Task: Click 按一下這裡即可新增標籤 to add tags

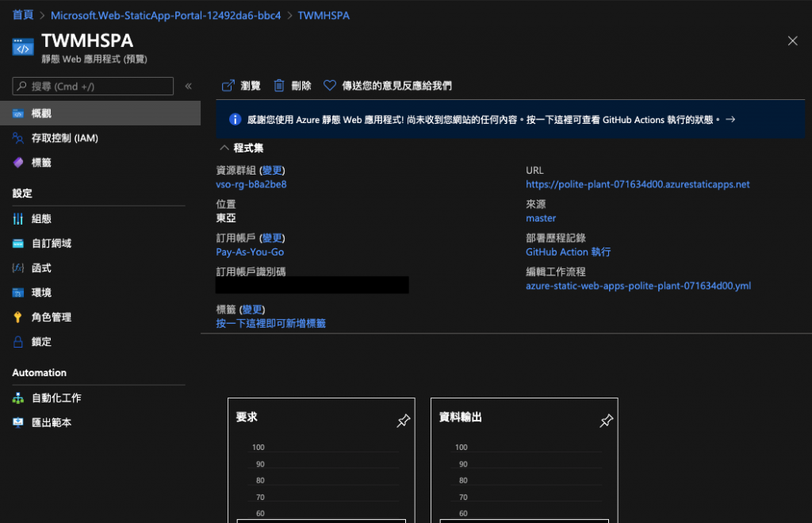Action: (271, 324)
